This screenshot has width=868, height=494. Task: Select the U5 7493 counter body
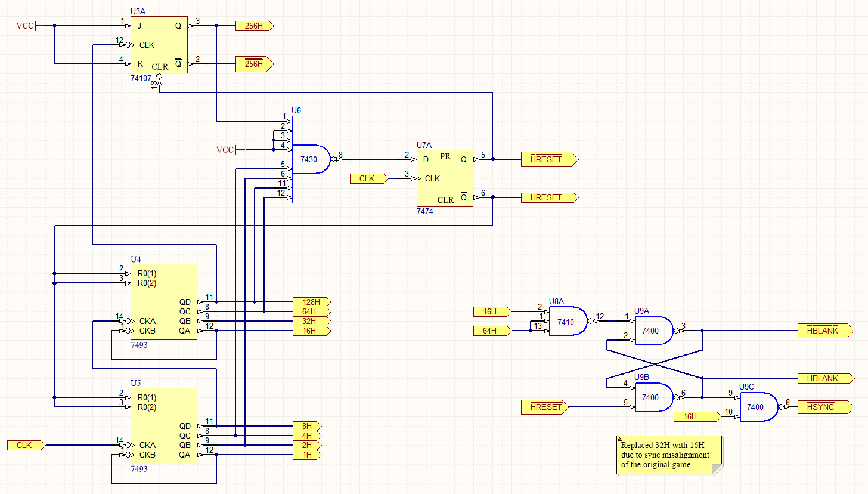[164, 427]
